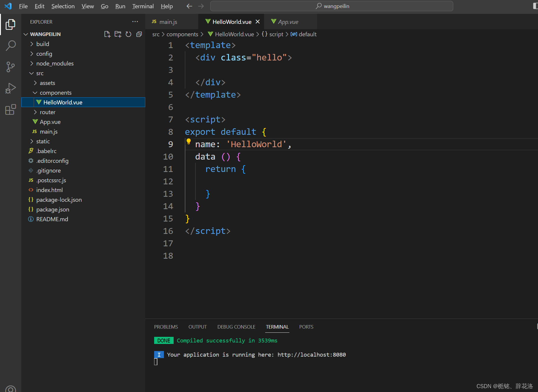Click the script breadcrumb item
The height and width of the screenshot is (392, 538).
click(276, 34)
